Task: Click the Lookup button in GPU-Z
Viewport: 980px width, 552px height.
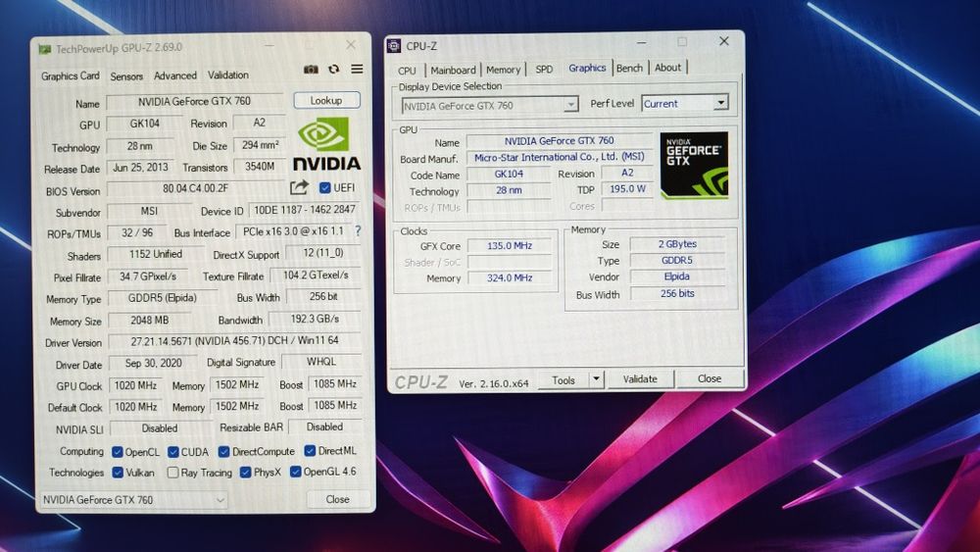Action: [x=326, y=100]
